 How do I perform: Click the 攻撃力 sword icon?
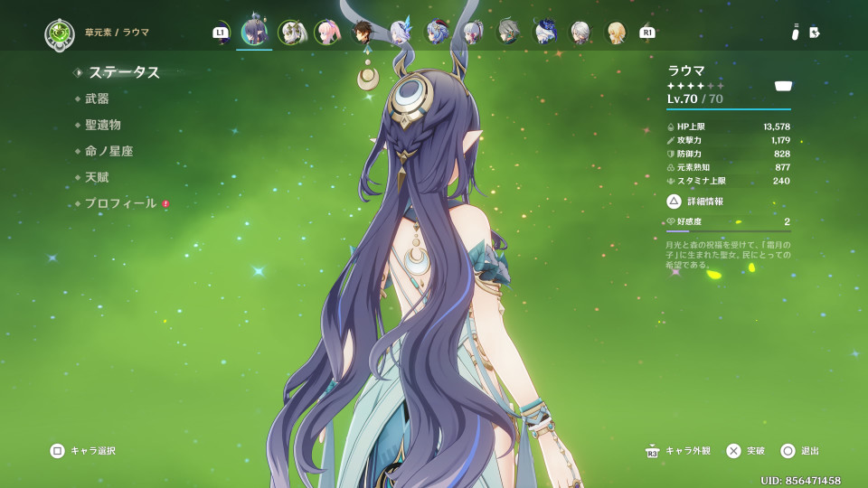click(x=670, y=141)
